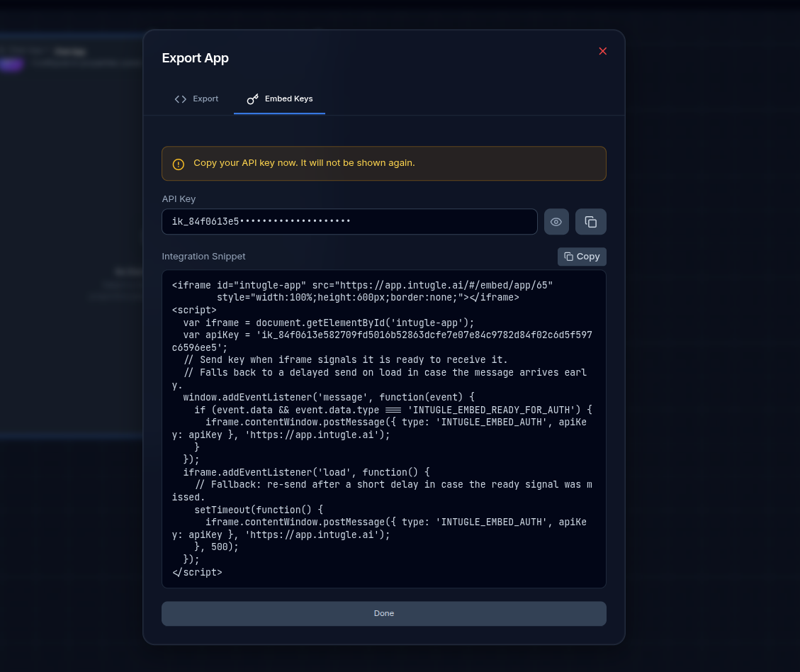This screenshot has width=800, height=672.
Task: Close the Export App dialog
Action: click(602, 51)
